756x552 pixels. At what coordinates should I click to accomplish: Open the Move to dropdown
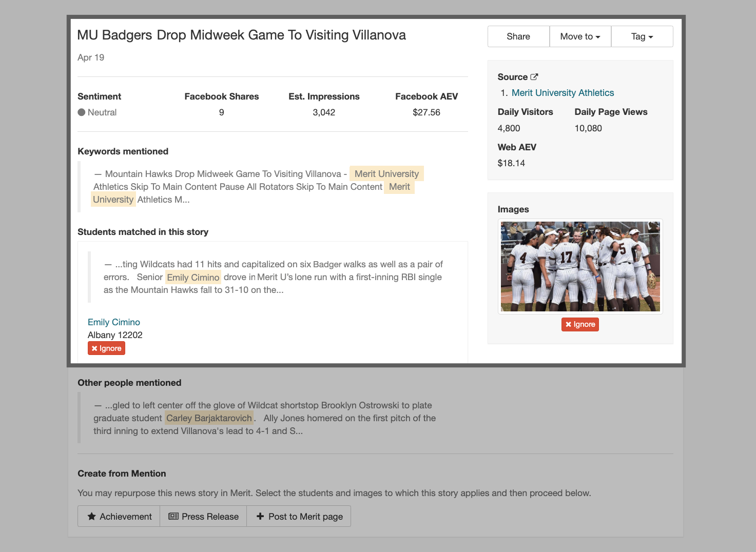(580, 36)
